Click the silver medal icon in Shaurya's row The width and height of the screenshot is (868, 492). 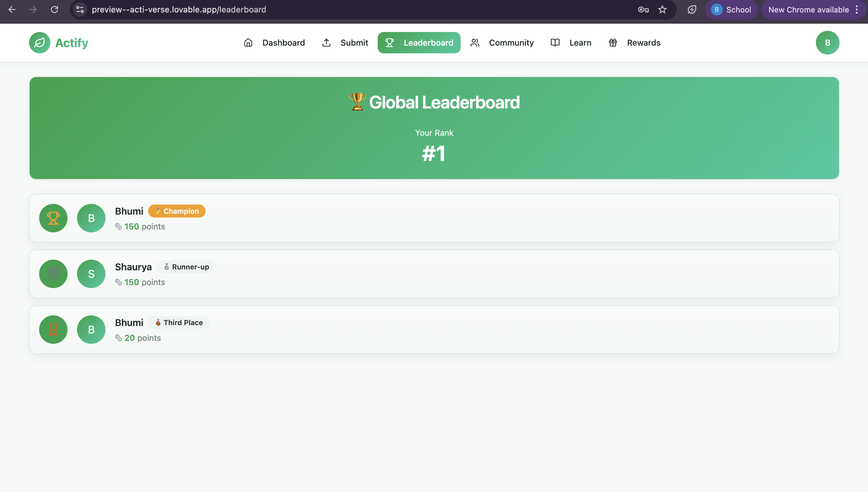tap(53, 274)
